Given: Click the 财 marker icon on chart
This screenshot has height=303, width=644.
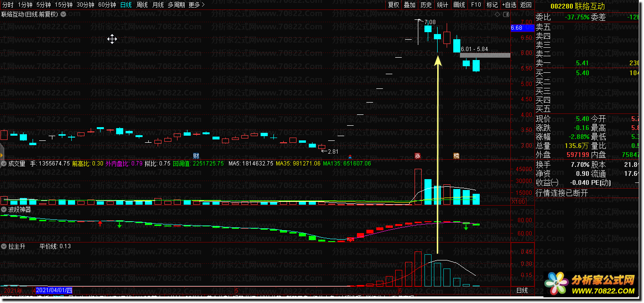Looking at the screenshot, I should [196, 156].
